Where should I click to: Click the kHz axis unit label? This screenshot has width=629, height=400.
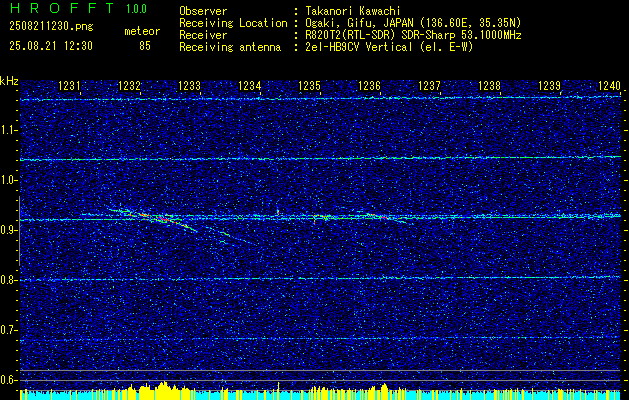pyautogui.click(x=9, y=81)
